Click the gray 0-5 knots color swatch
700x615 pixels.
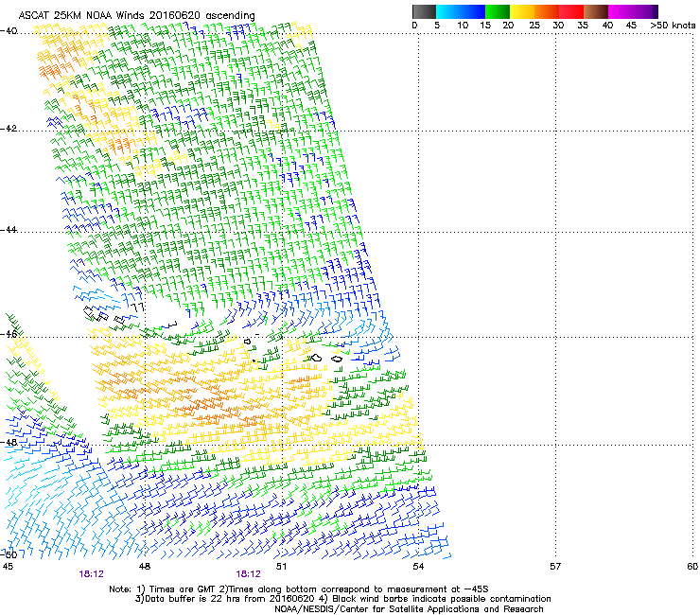pos(424,11)
